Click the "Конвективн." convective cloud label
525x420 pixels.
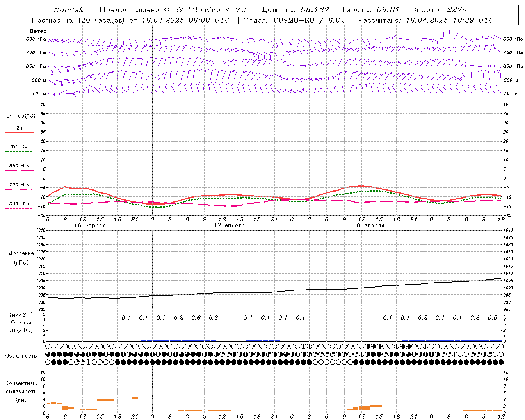click(x=21, y=383)
